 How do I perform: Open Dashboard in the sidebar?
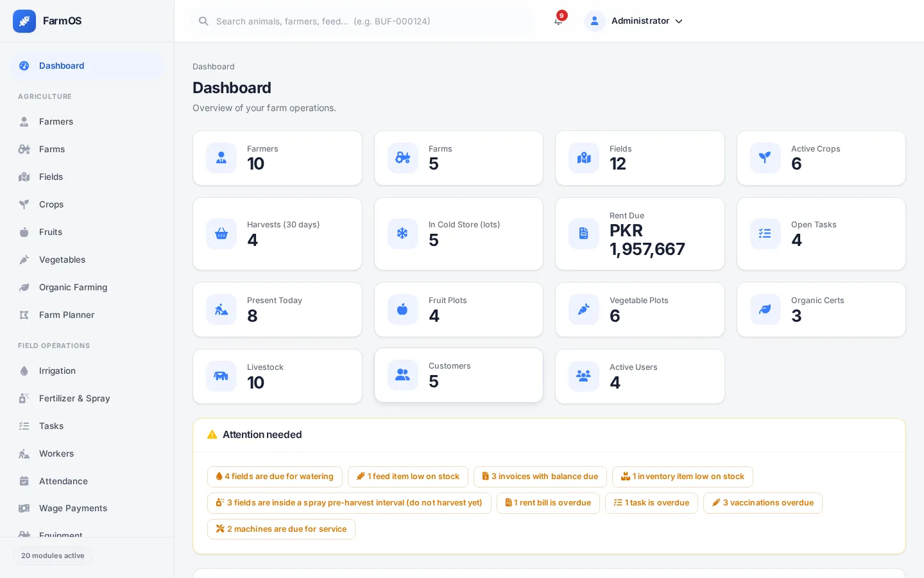[87, 66]
